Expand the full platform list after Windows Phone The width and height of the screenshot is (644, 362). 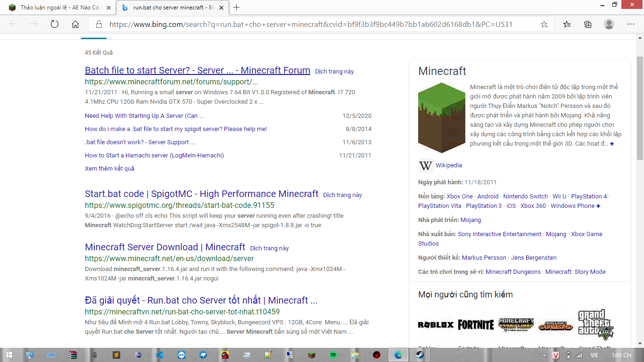coord(598,206)
